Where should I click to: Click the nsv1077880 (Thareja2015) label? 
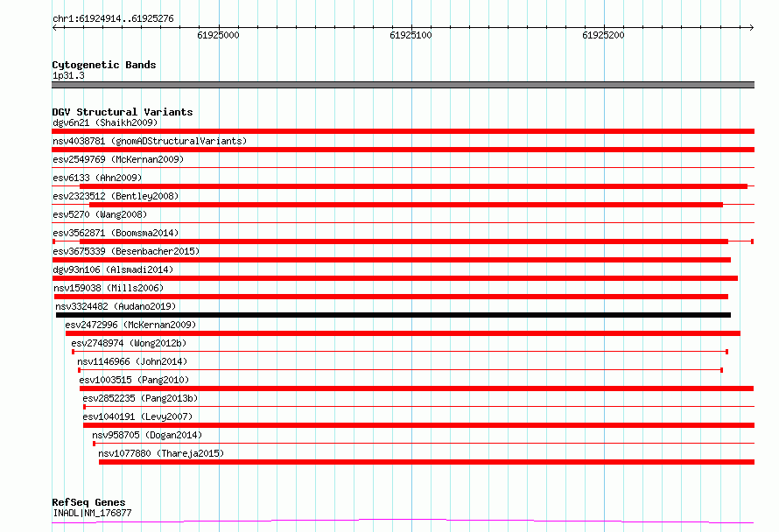click(161, 453)
